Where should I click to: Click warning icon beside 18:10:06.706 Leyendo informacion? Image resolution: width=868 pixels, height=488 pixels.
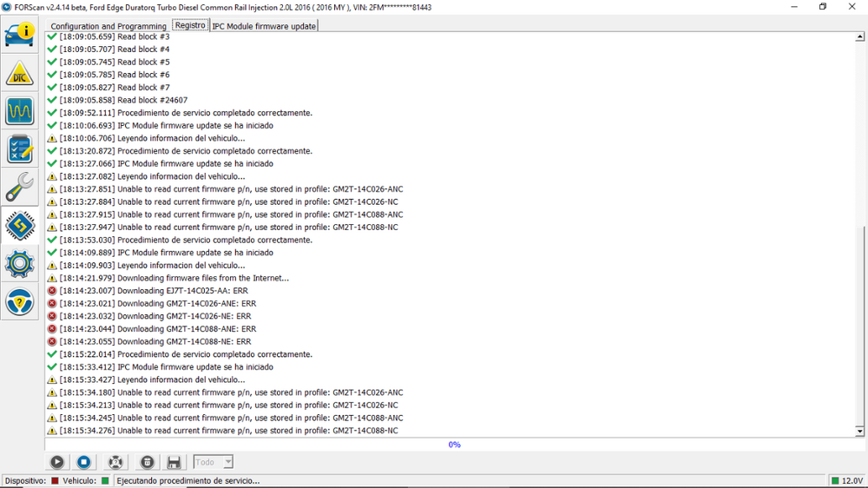click(52, 138)
